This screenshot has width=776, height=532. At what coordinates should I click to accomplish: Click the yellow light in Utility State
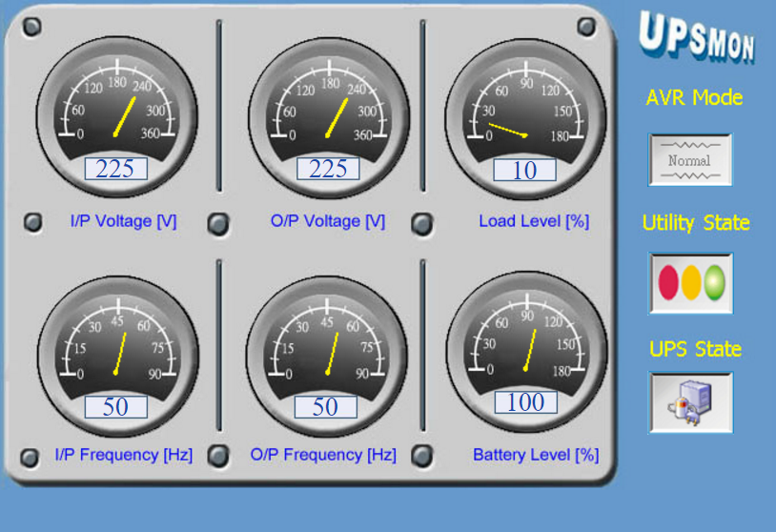click(x=691, y=282)
